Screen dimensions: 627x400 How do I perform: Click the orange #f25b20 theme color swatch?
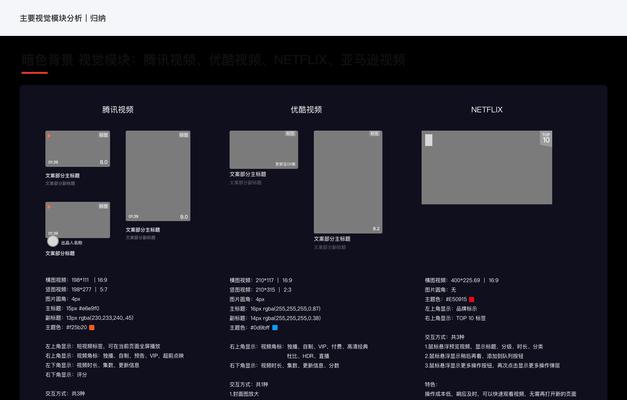point(92,328)
